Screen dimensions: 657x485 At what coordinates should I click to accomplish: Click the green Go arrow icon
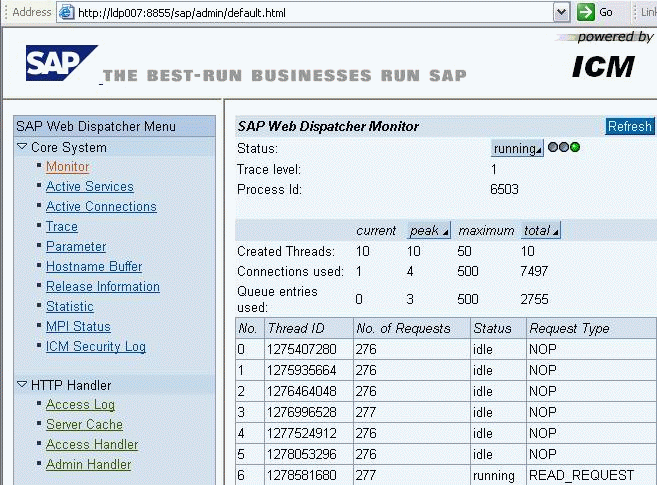click(x=586, y=12)
